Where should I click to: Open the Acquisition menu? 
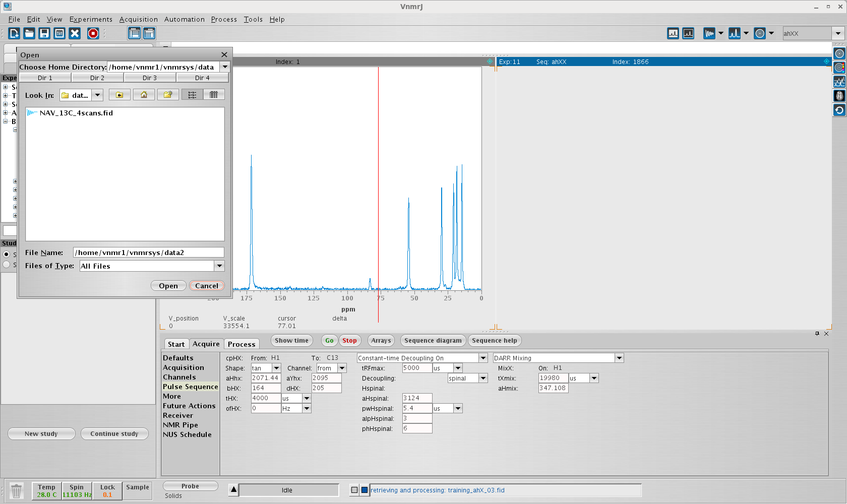138,20
